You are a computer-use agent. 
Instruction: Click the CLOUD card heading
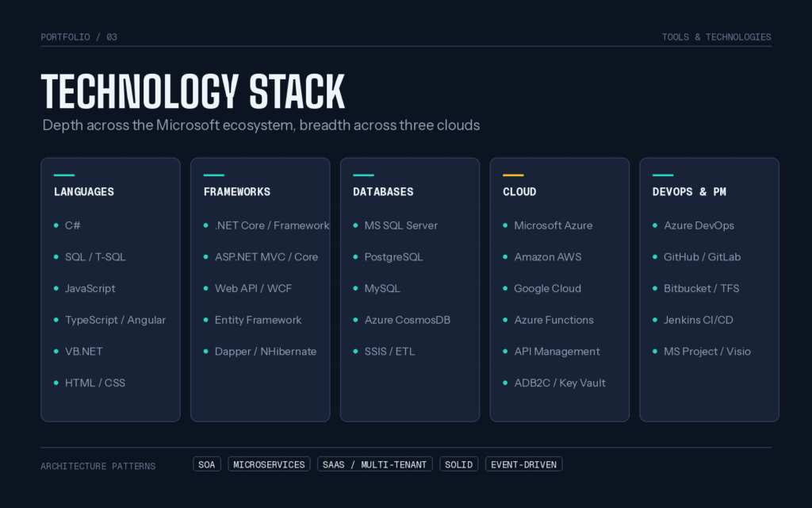tap(519, 192)
